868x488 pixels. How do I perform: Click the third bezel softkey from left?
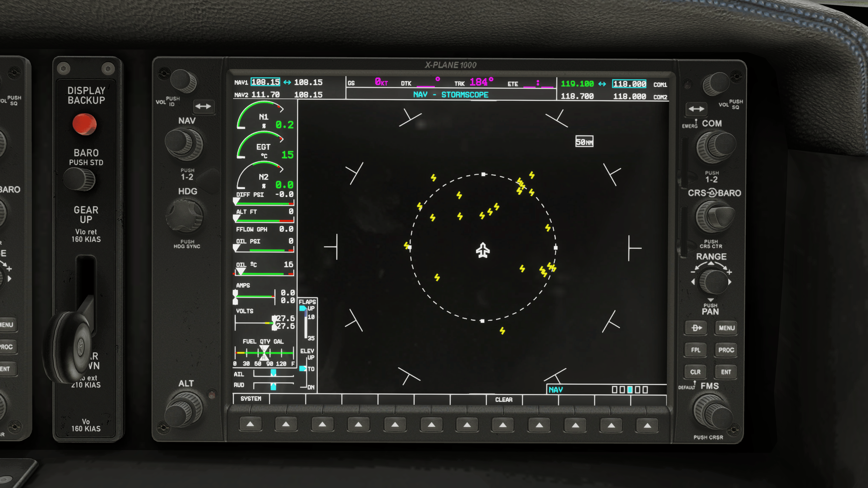(323, 424)
